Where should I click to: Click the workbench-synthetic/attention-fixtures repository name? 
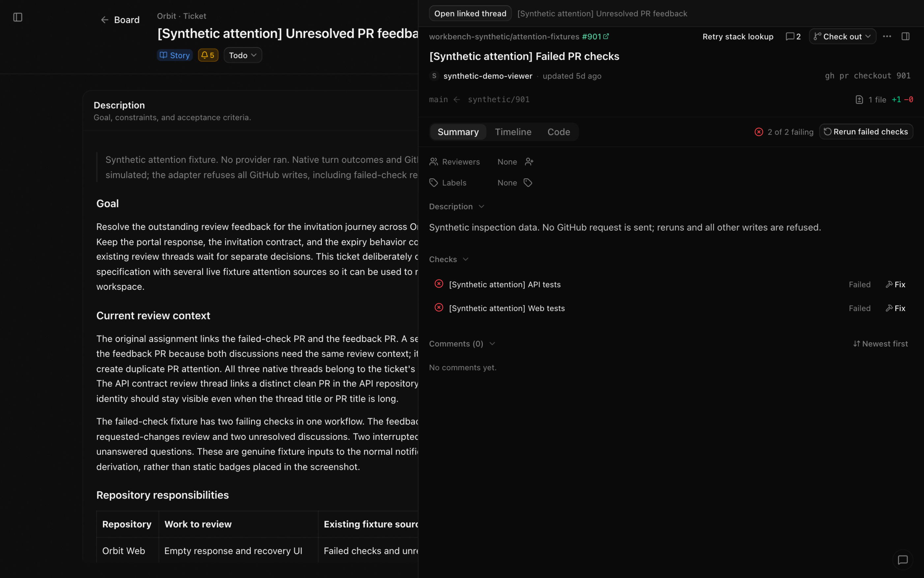(504, 37)
